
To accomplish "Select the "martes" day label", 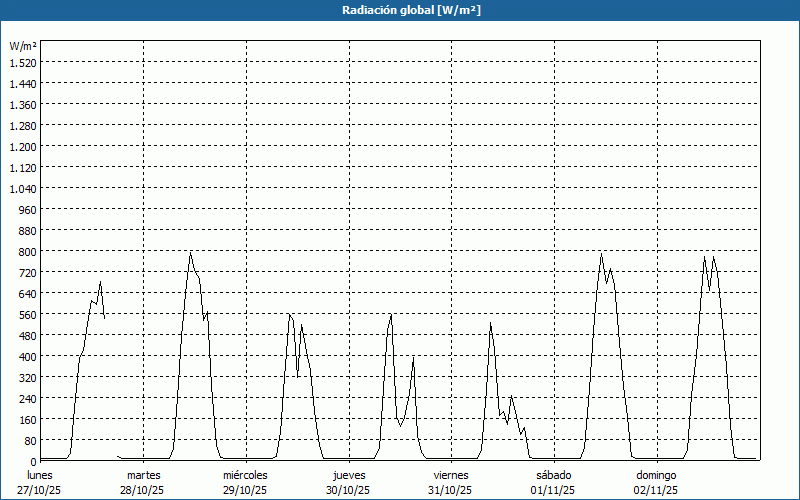I will (143, 475).
